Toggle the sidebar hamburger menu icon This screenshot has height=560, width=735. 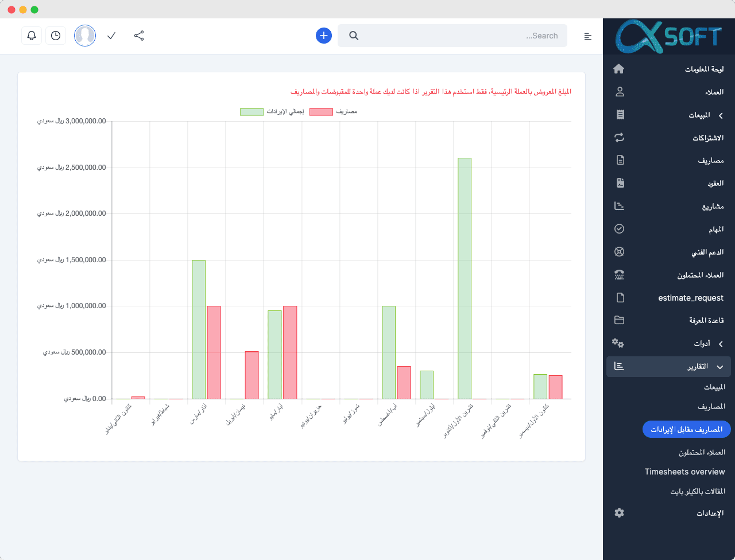[587, 36]
